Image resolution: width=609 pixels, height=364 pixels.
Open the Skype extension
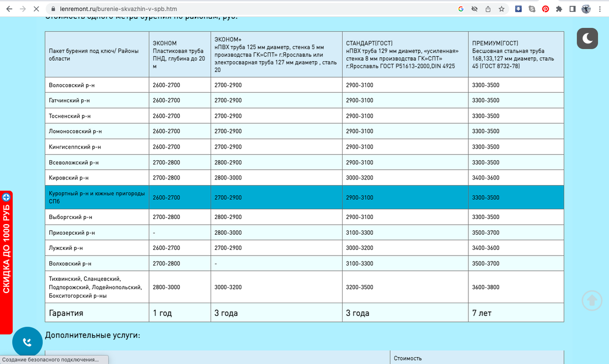(x=531, y=9)
